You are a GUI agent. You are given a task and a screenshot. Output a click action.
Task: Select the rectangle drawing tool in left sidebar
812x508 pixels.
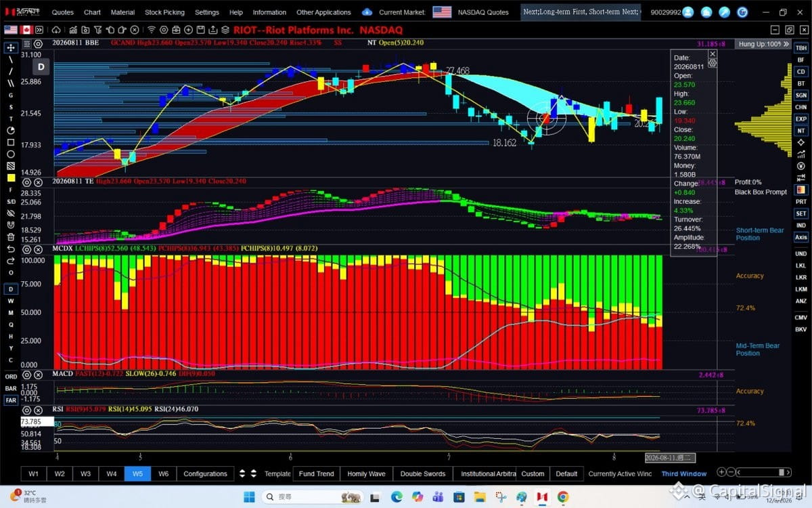click(x=11, y=142)
